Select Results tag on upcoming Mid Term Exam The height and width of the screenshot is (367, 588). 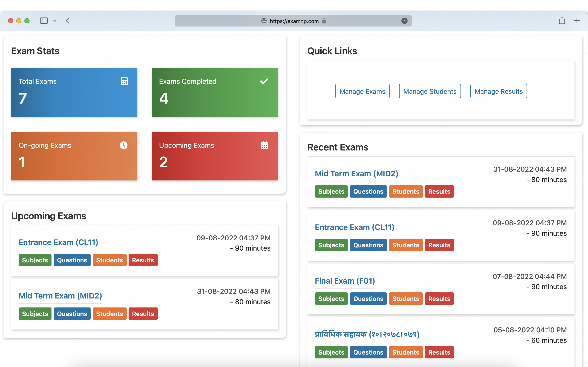pyautogui.click(x=143, y=314)
